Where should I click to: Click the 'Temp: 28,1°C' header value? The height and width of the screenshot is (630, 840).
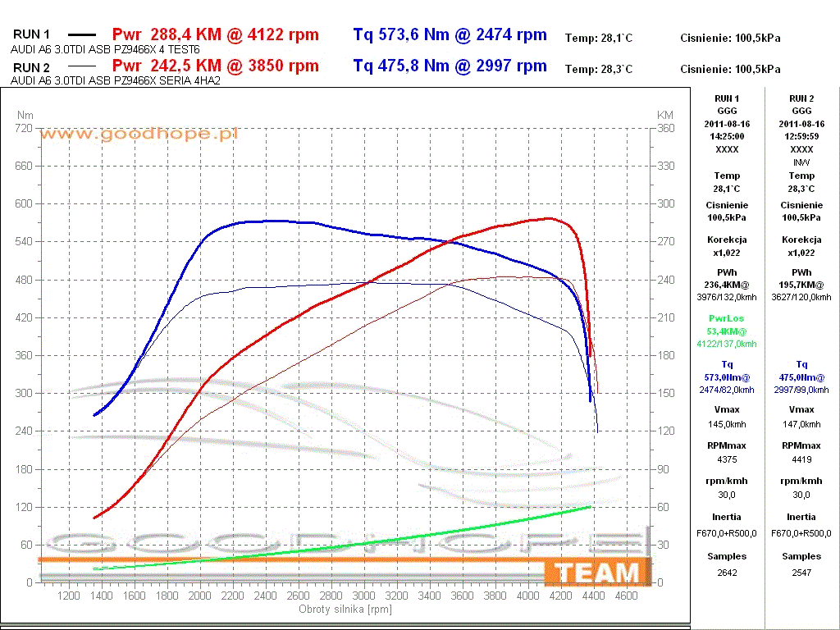pyautogui.click(x=598, y=38)
